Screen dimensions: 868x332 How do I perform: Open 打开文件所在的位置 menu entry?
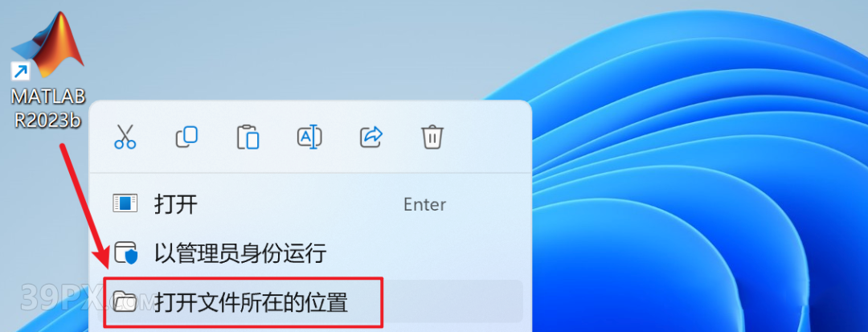coord(310,301)
